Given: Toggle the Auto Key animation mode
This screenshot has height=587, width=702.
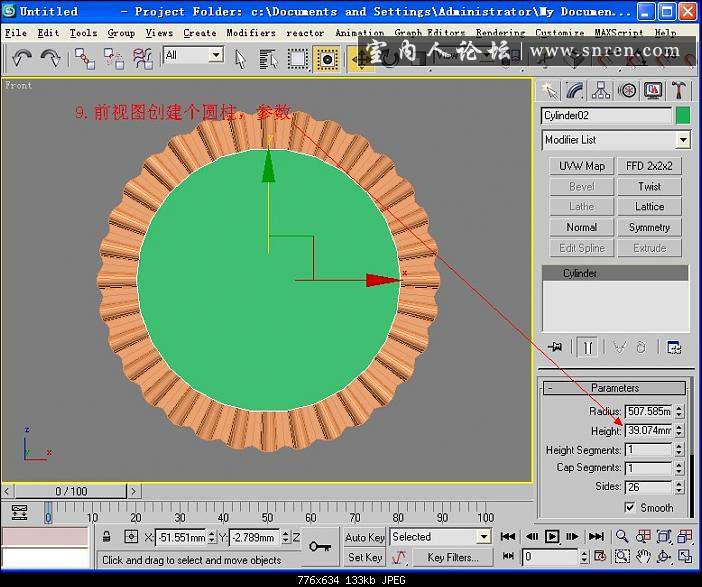Looking at the screenshot, I should click(x=364, y=537).
